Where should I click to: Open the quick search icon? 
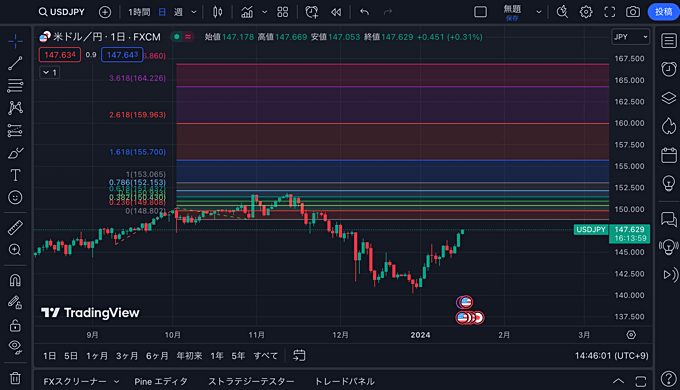tap(562, 12)
